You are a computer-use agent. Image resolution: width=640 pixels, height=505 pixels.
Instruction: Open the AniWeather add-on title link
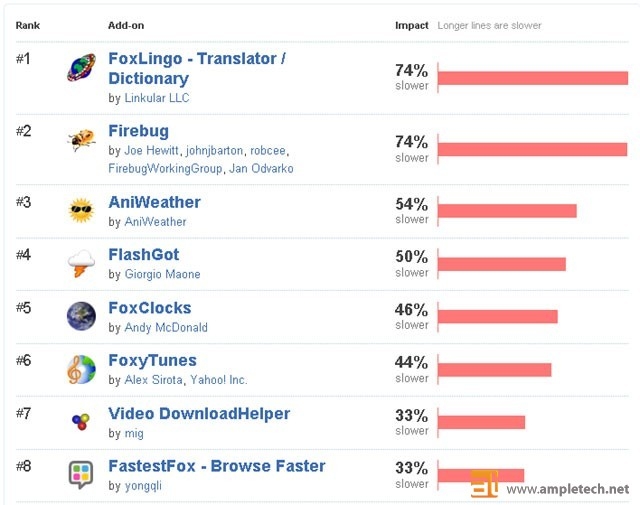pyautogui.click(x=154, y=202)
